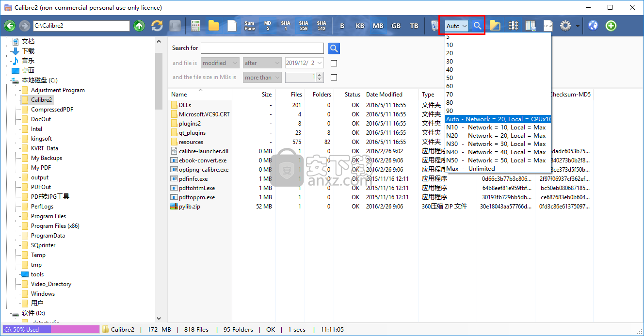The width and height of the screenshot is (644, 336).
Task: Sort by Folders column header
Action: pos(320,95)
